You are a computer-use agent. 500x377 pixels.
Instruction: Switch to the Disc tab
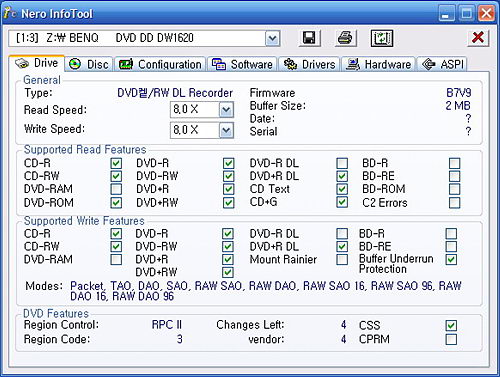(89, 64)
